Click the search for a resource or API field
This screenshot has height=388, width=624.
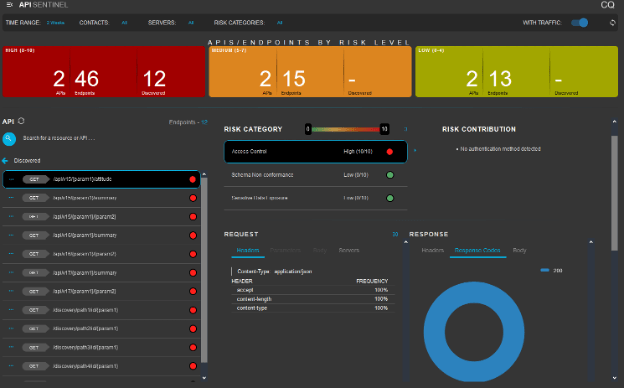point(59,138)
